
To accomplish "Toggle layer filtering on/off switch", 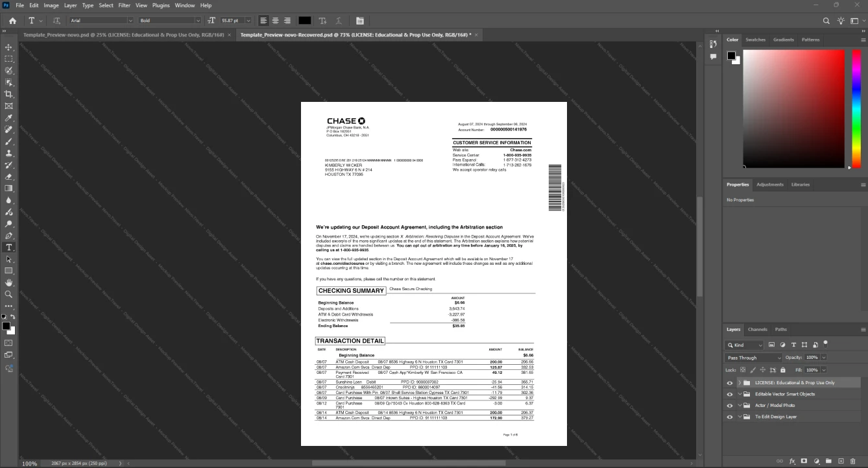I will pos(825,343).
